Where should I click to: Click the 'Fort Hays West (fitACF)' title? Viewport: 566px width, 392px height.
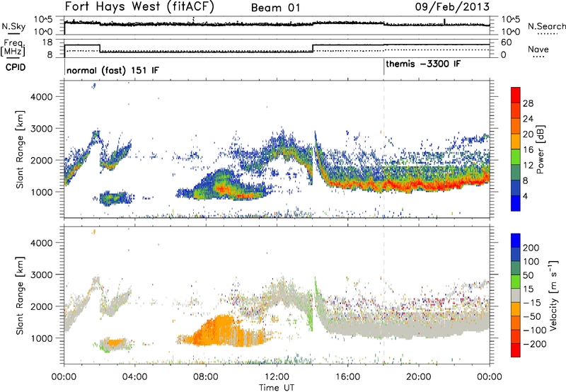tap(139, 7)
